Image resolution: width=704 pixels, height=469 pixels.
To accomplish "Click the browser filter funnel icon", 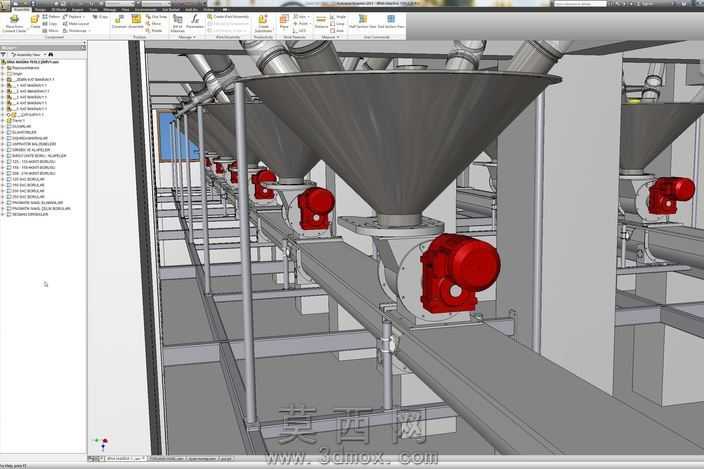I will point(4,54).
